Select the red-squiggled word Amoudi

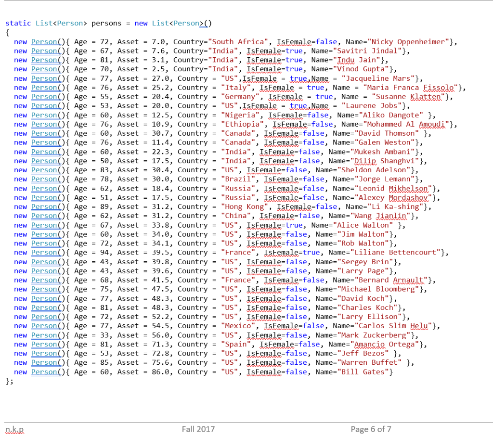tap(433, 124)
